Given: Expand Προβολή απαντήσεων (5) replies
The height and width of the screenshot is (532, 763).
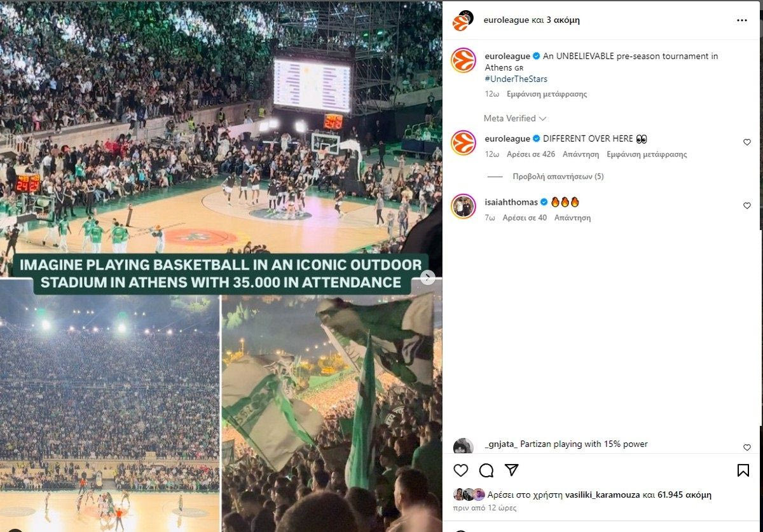Looking at the screenshot, I should coord(558,177).
